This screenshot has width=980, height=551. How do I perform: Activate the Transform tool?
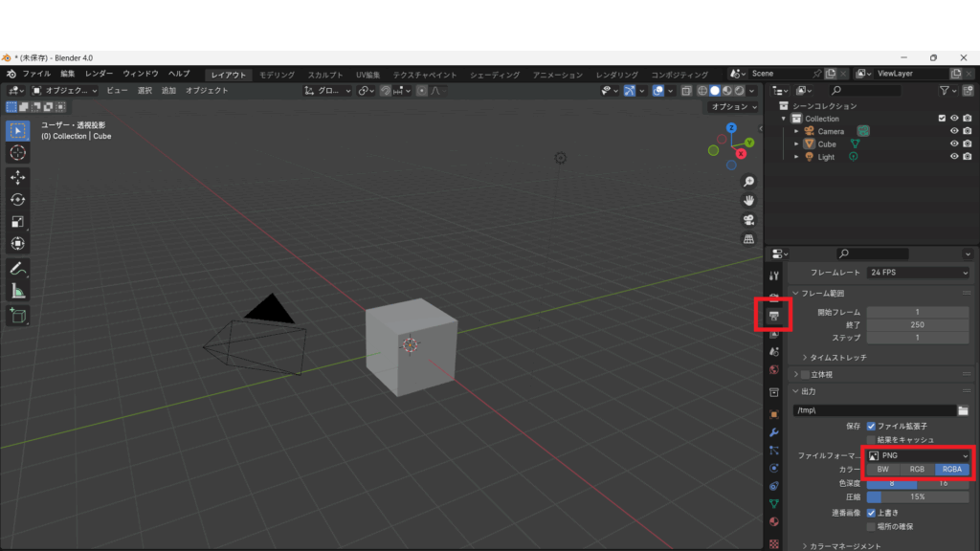17,244
